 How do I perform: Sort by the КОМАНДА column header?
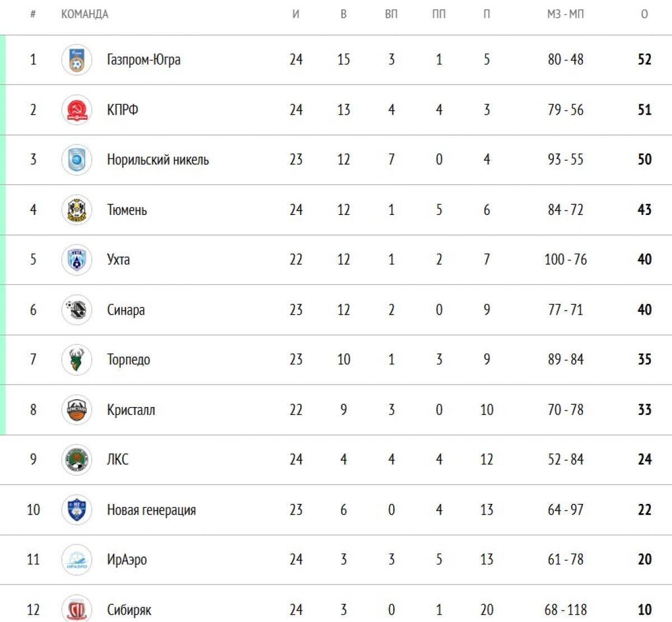pos(85,14)
